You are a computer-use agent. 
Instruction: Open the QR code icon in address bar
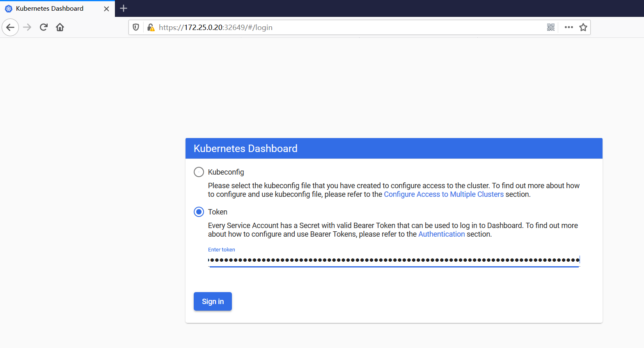pos(551,28)
